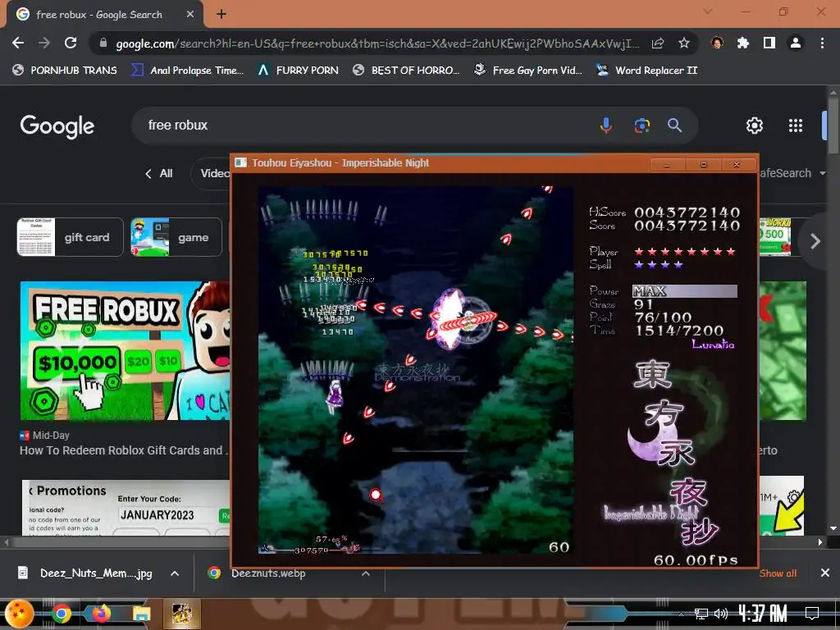Image resolution: width=840 pixels, height=630 pixels.
Task: Open the Windows Start orb
Action: pos(20,614)
